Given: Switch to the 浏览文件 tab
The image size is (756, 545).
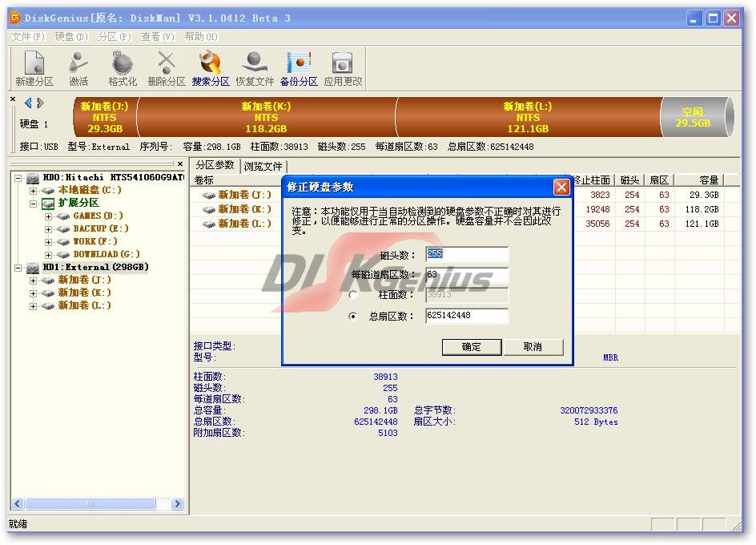Looking at the screenshot, I should [263, 167].
